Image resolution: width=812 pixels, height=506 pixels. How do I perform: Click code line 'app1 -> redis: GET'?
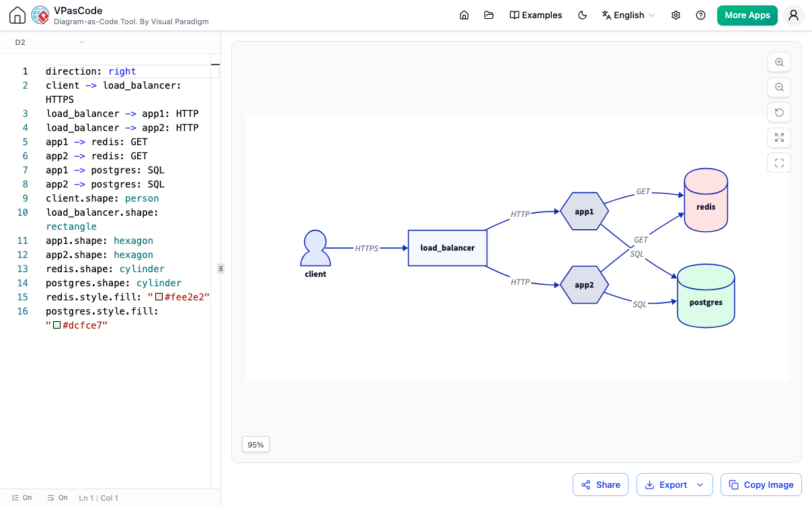click(x=97, y=142)
